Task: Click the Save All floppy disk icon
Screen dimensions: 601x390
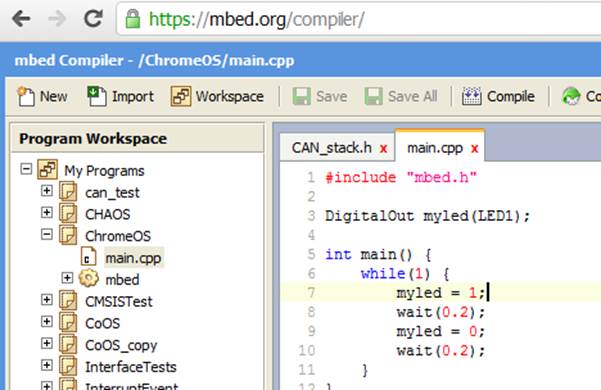Action: pos(373,96)
